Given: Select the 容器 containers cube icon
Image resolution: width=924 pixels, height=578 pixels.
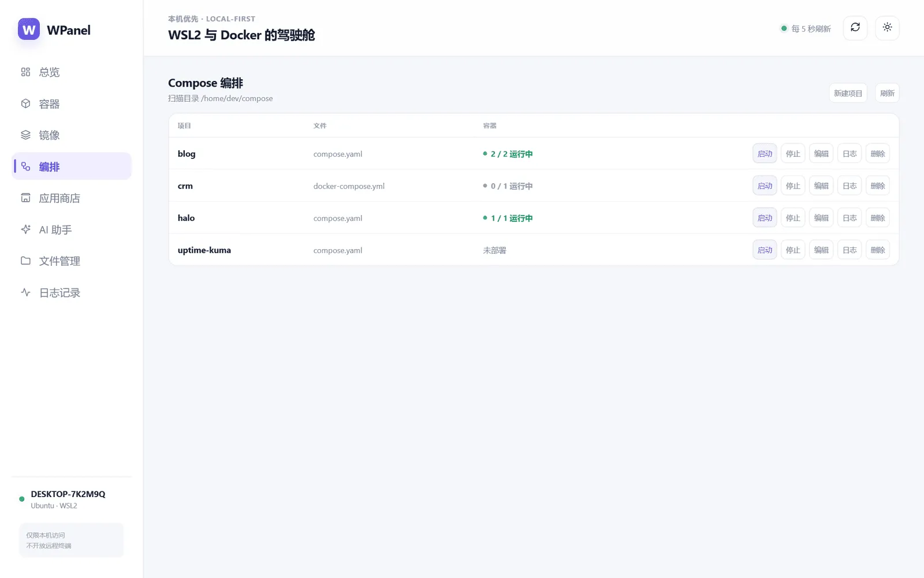Looking at the screenshot, I should [x=25, y=104].
